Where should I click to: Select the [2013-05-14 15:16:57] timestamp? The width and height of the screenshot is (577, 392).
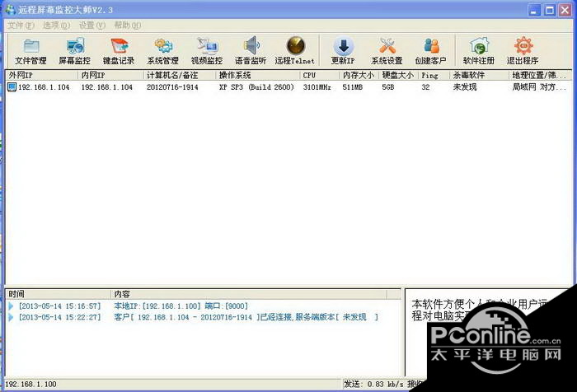(x=59, y=306)
